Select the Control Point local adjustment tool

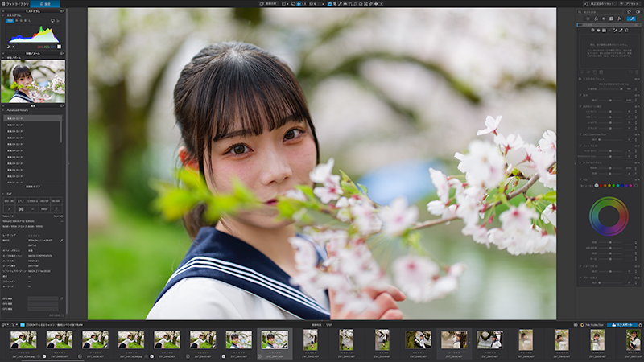[x=592, y=30]
